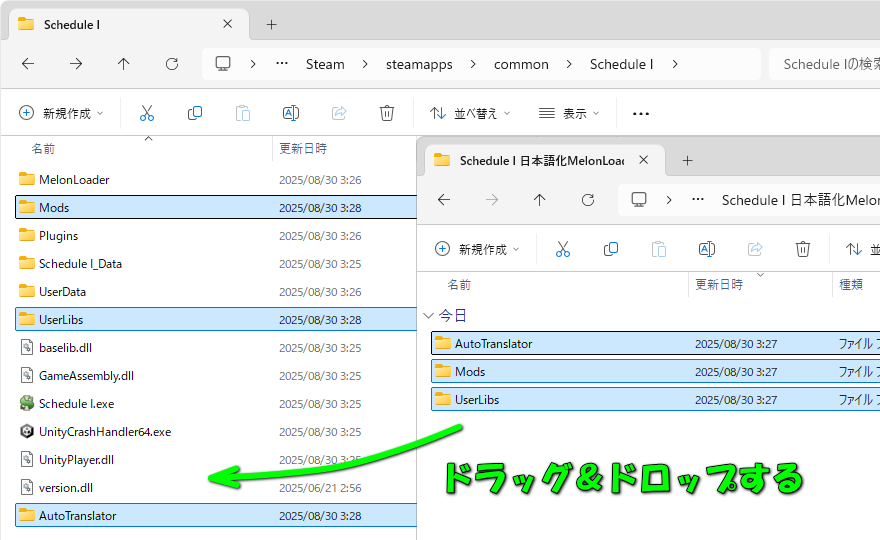880x540 pixels.
Task: Open 表示 view dropdown in Schedule I window
Action: pyautogui.click(x=569, y=113)
